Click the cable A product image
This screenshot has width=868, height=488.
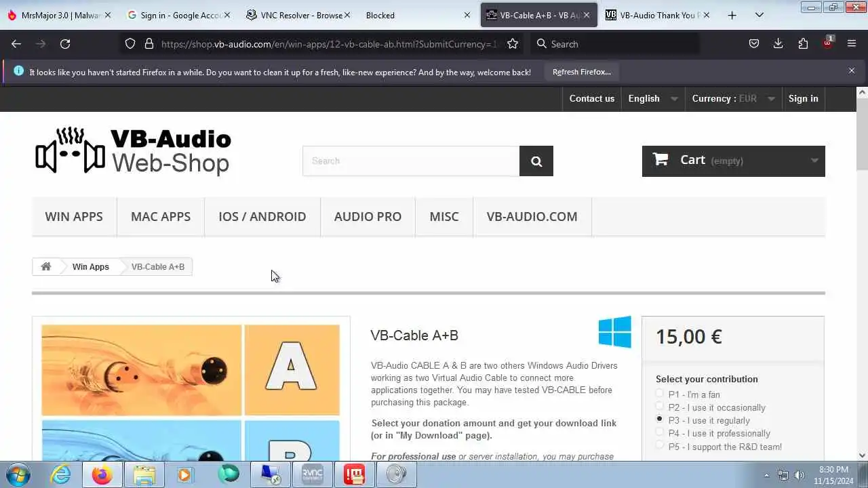191,370
